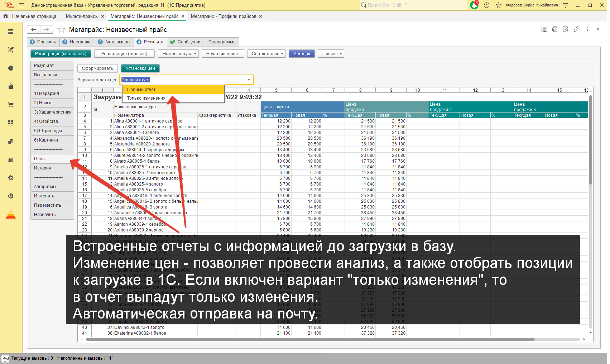Open sidebar bar chart icon
This screenshot has height=364, width=610.
point(11,159)
